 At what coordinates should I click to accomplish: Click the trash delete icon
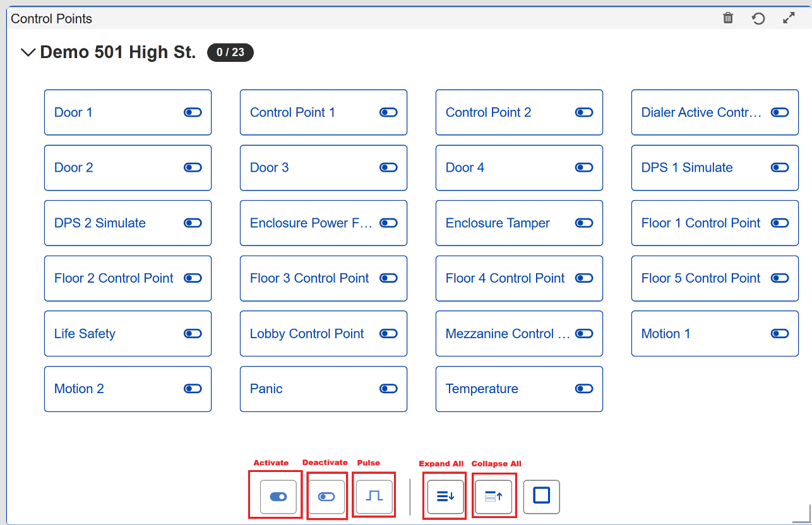[728, 18]
